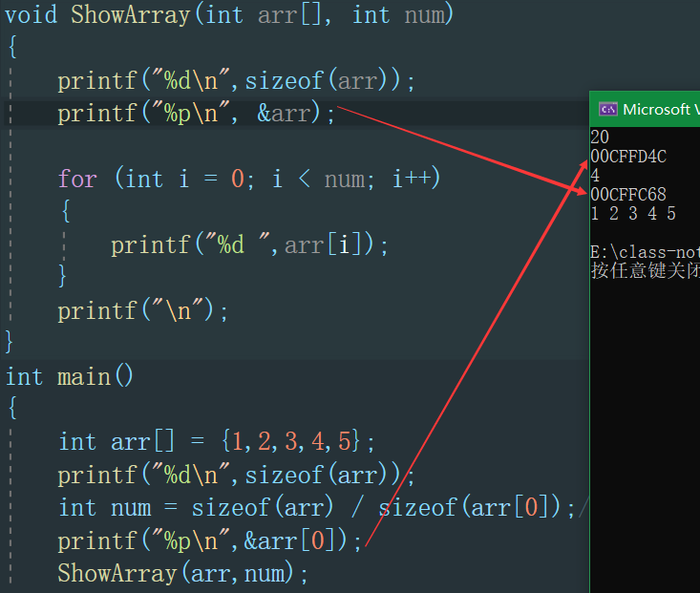Screen dimensions: 700x593
Task: Click the console output value 20
Action: point(600,137)
